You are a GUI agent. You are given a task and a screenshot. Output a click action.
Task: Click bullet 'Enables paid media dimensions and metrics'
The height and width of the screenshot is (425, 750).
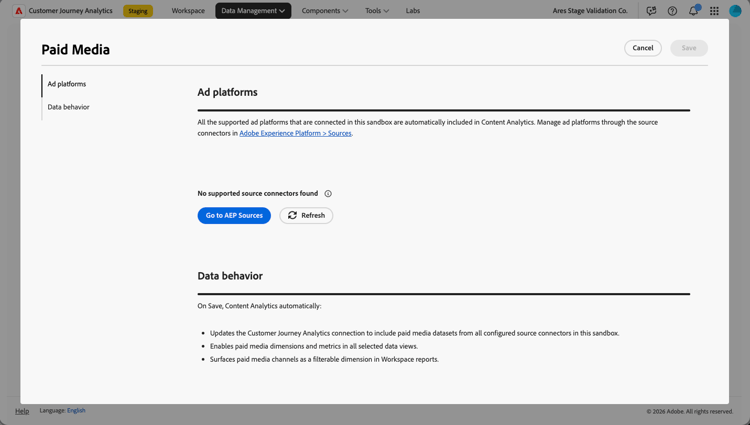(x=314, y=346)
